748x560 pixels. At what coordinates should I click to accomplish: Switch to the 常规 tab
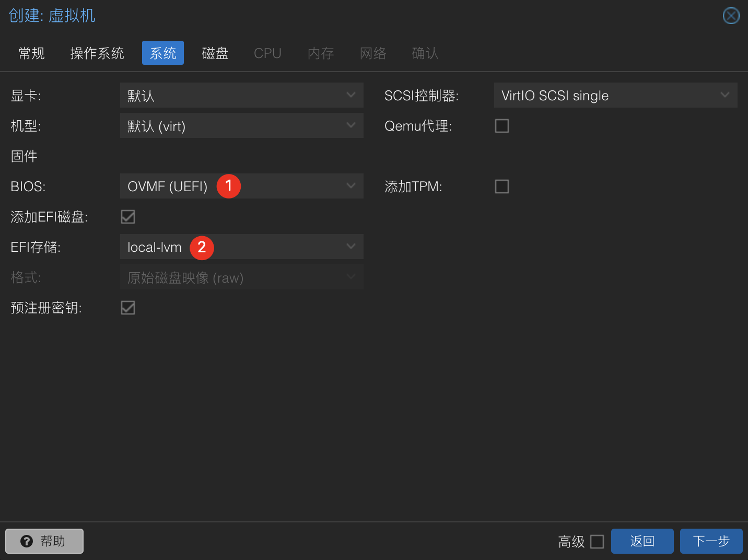[31, 53]
